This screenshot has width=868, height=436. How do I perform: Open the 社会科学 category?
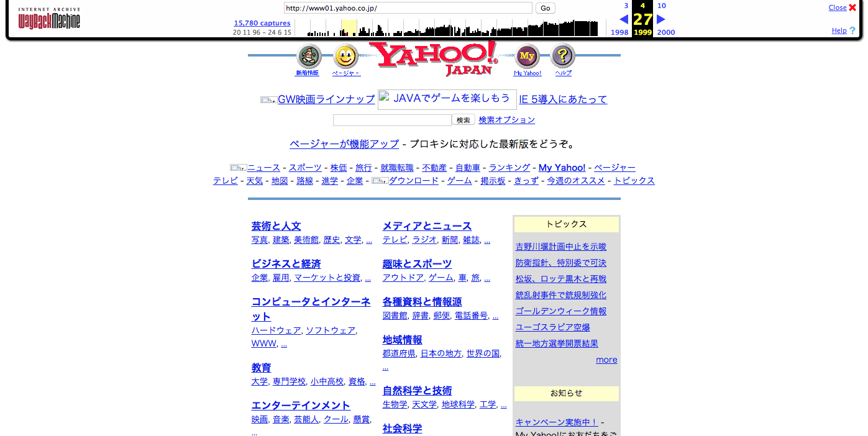[x=402, y=429]
